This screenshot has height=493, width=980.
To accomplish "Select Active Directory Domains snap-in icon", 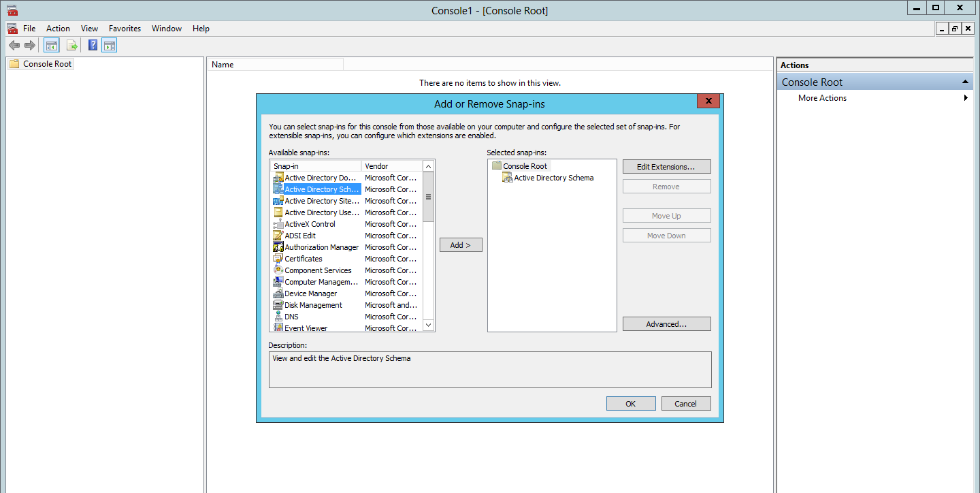I will [x=278, y=178].
